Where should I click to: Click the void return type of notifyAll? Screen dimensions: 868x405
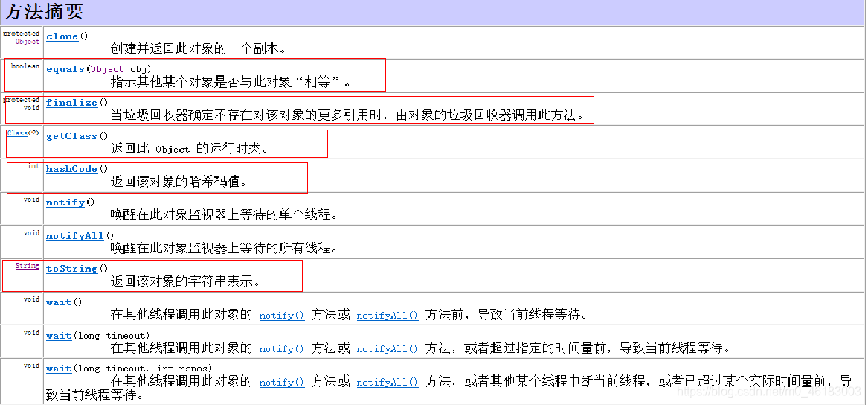pyautogui.click(x=31, y=233)
